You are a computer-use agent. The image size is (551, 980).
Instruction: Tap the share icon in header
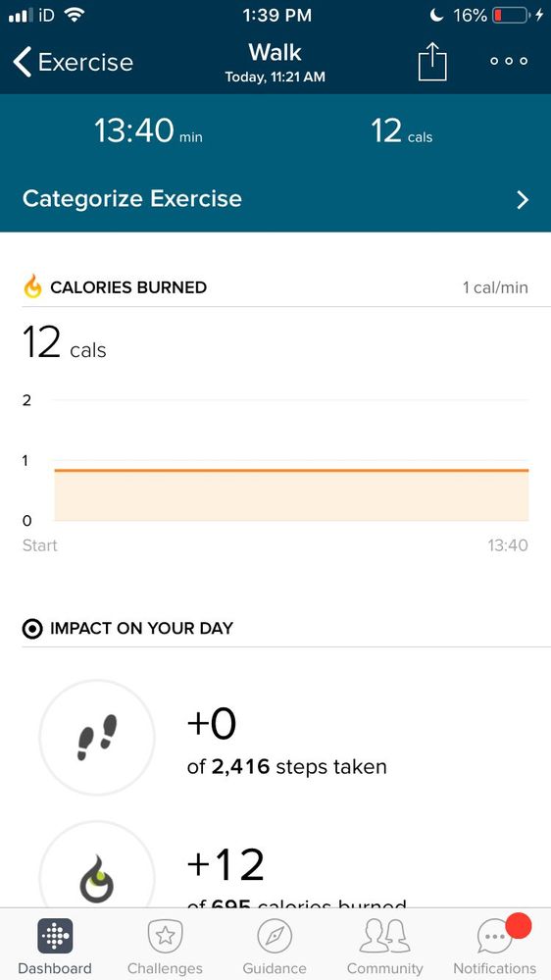coord(432,64)
